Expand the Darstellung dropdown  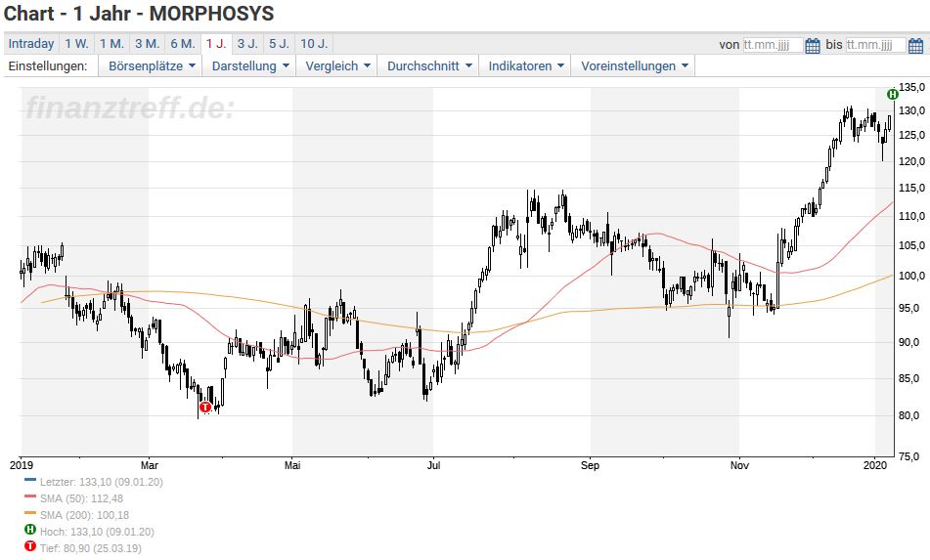[x=250, y=65]
